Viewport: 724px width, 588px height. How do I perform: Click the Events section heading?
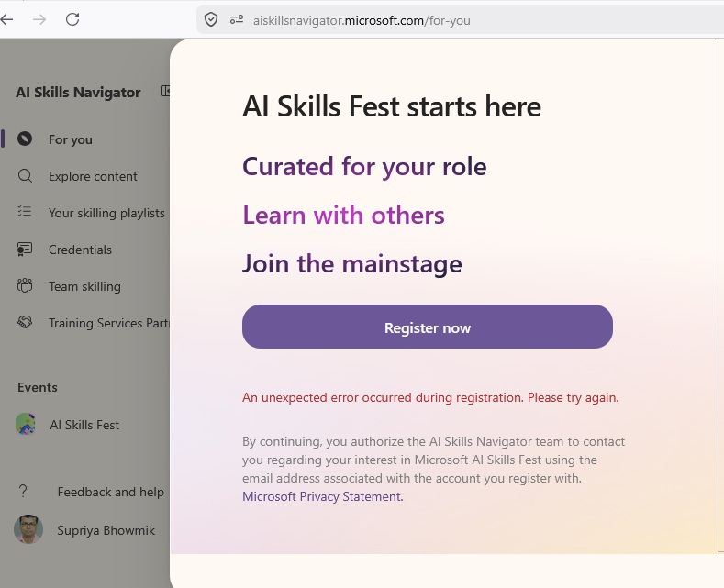(38, 387)
